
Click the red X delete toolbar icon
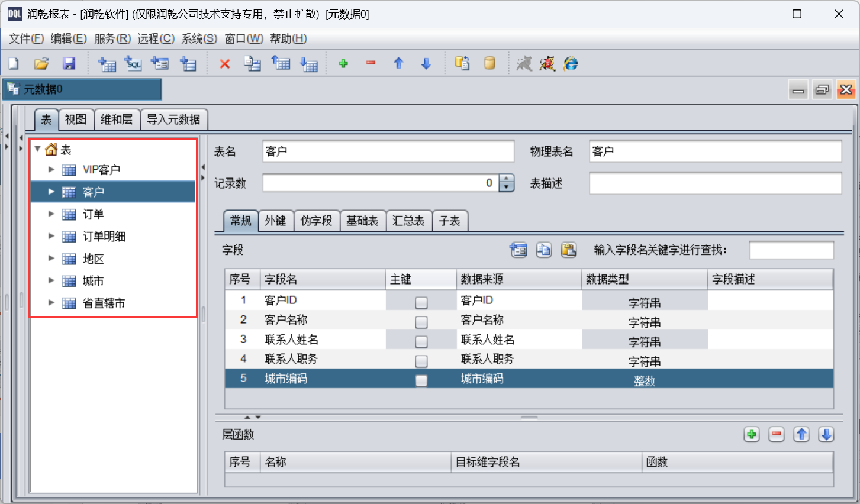coord(224,64)
